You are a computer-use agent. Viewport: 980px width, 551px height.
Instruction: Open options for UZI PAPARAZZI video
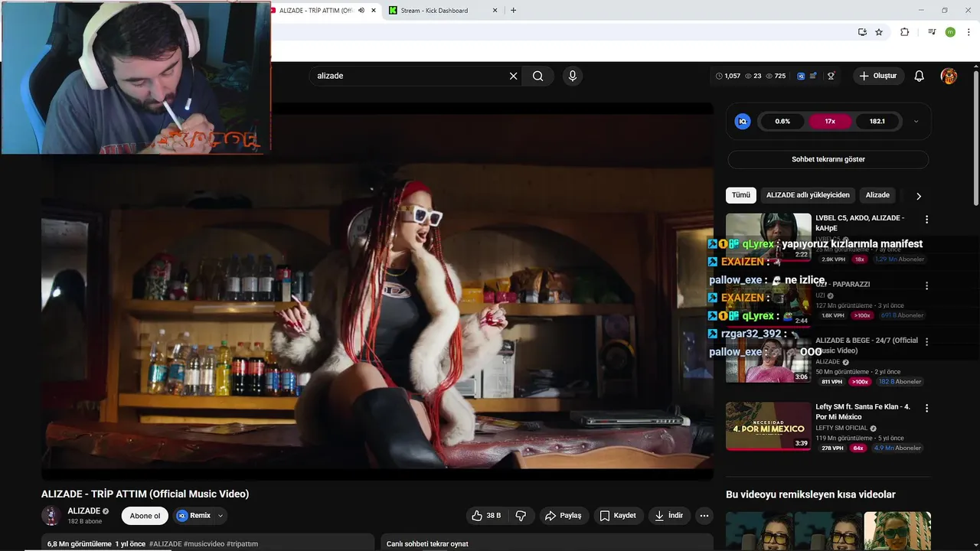click(926, 285)
